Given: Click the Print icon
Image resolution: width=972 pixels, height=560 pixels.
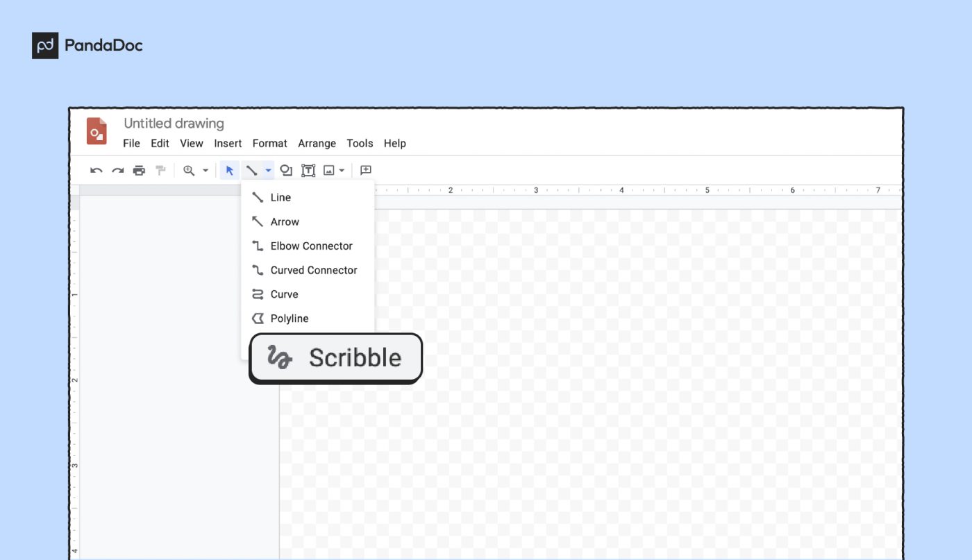Looking at the screenshot, I should [139, 171].
